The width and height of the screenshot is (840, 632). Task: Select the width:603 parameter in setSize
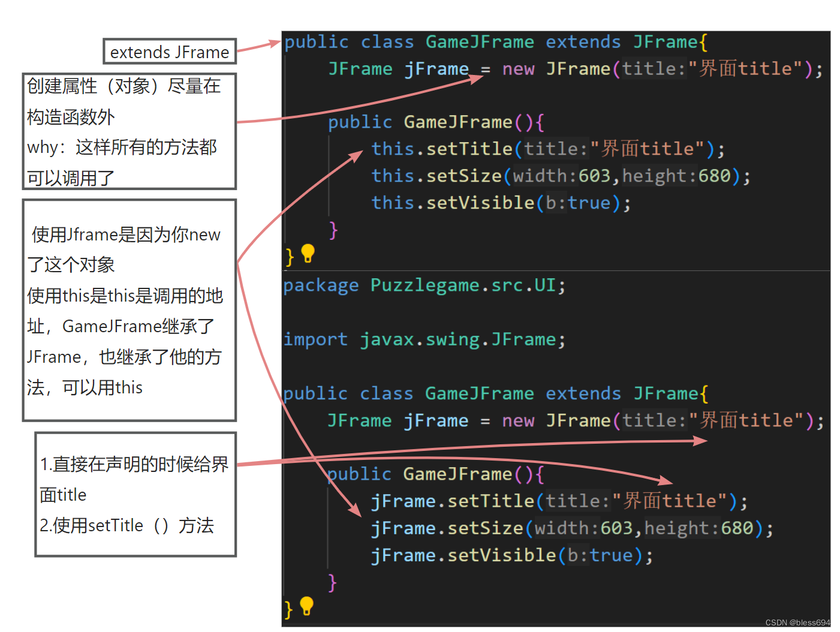[x=562, y=175]
